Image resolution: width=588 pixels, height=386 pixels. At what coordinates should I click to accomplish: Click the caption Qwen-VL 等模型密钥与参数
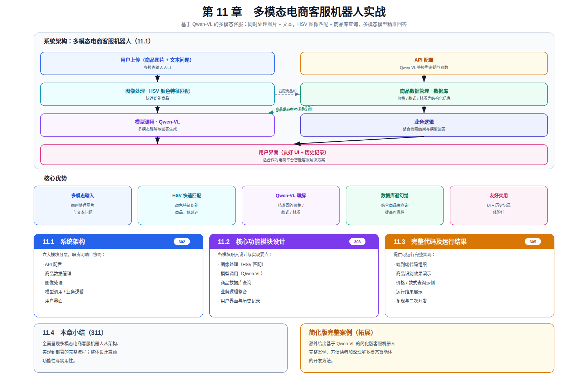pos(424,68)
